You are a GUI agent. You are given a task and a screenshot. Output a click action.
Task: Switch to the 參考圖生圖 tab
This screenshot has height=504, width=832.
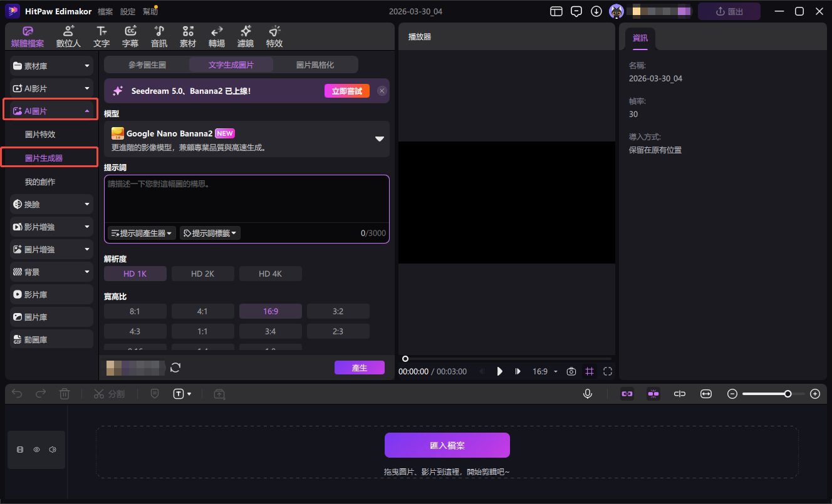pos(147,64)
